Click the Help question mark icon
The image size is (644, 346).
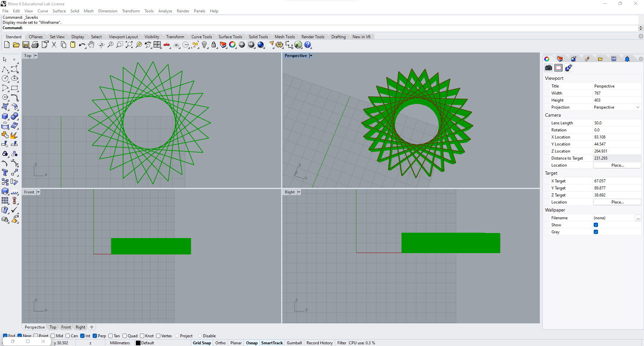pyautogui.click(x=308, y=45)
